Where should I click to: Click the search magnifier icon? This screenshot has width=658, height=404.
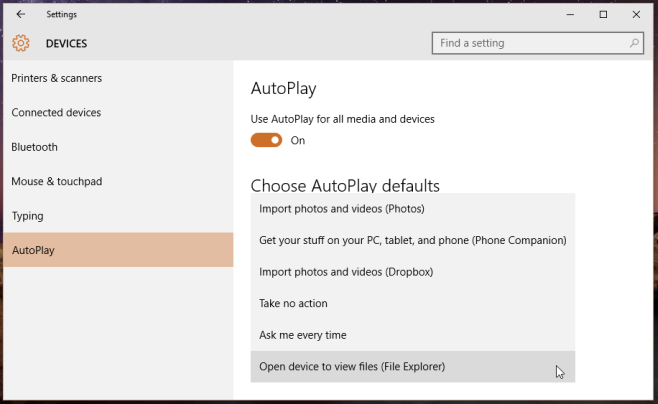[634, 44]
